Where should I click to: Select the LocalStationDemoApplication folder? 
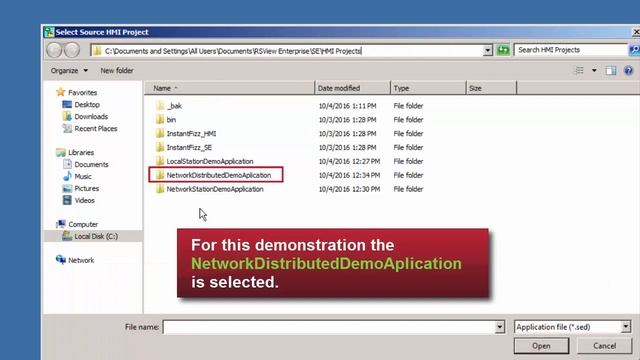(x=204, y=161)
